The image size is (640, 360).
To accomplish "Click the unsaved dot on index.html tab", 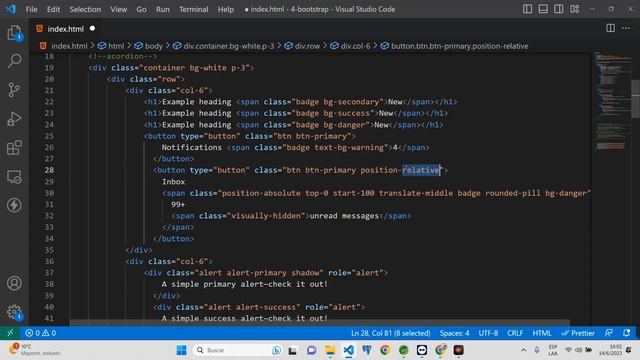I will click(92, 28).
